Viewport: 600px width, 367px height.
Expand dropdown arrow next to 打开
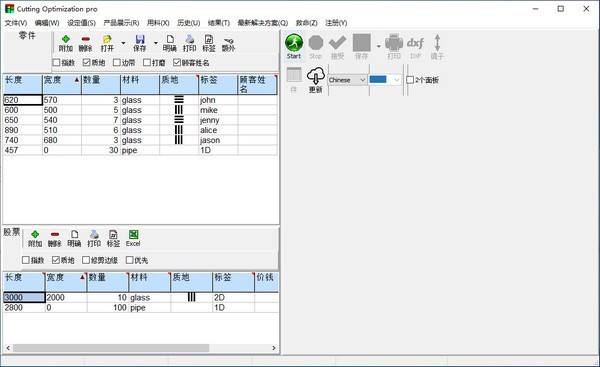point(123,43)
